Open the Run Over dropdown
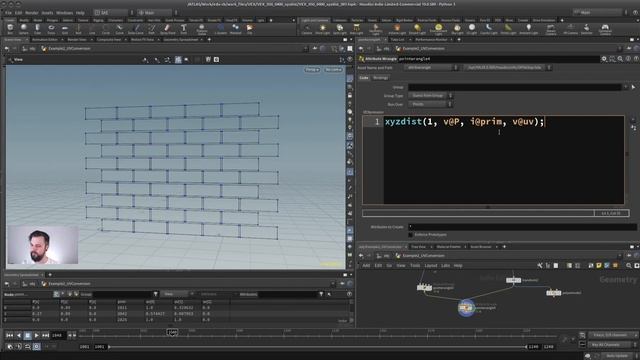640x360 pixels. 430,104
